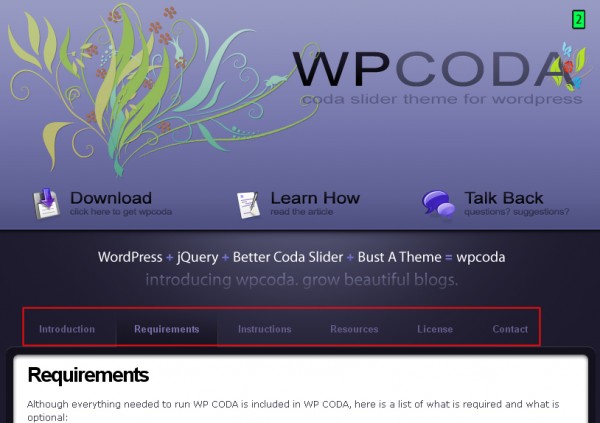Image resolution: width=600 pixels, height=423 pixels.
Task: Click 'Better Coda Slider' text
Action: tap(288, 257)
